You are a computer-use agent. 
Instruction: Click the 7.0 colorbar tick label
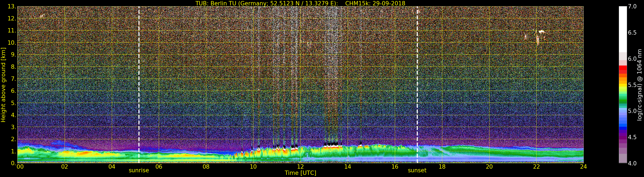click(632, 6)
